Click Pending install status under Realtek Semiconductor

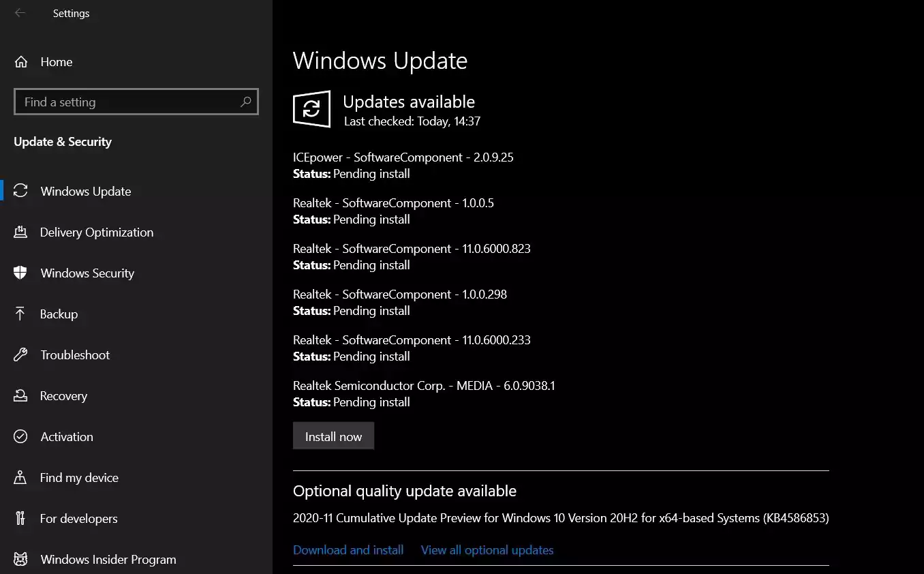tap(371, 402)
